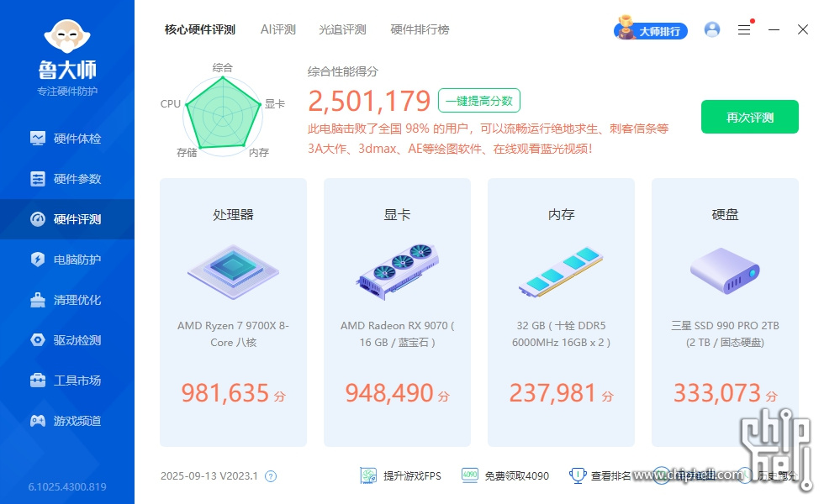Minimize the Ludashi window
Viewport: 824px width, 504px height.
coord(774,30)
